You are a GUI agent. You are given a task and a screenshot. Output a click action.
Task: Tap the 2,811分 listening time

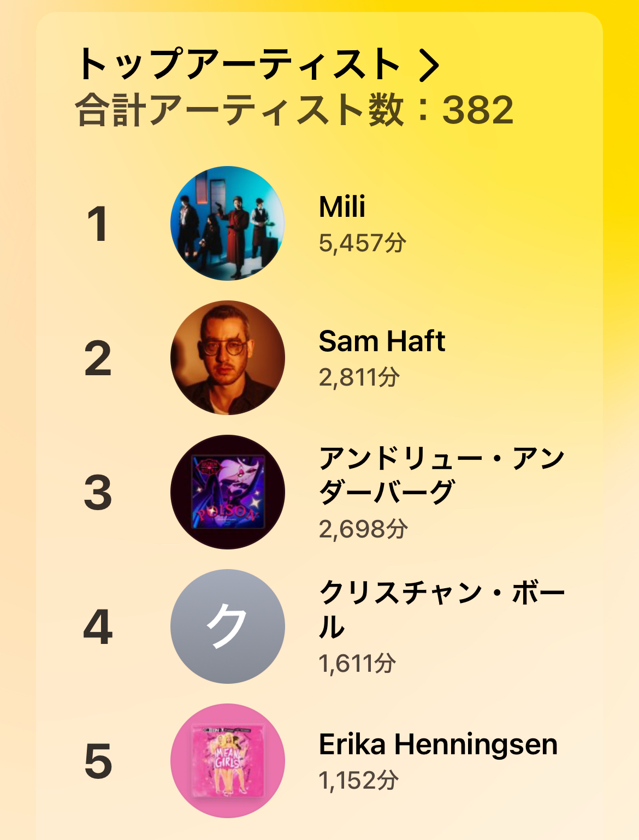coord(359,377)
